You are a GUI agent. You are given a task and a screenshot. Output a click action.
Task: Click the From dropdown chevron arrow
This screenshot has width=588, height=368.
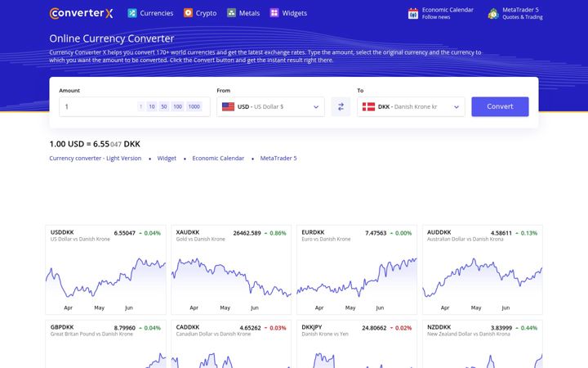316,107
